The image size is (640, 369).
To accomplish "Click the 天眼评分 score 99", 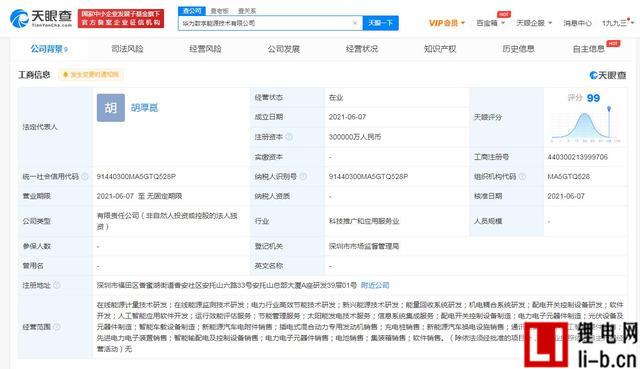I will 593,98.
